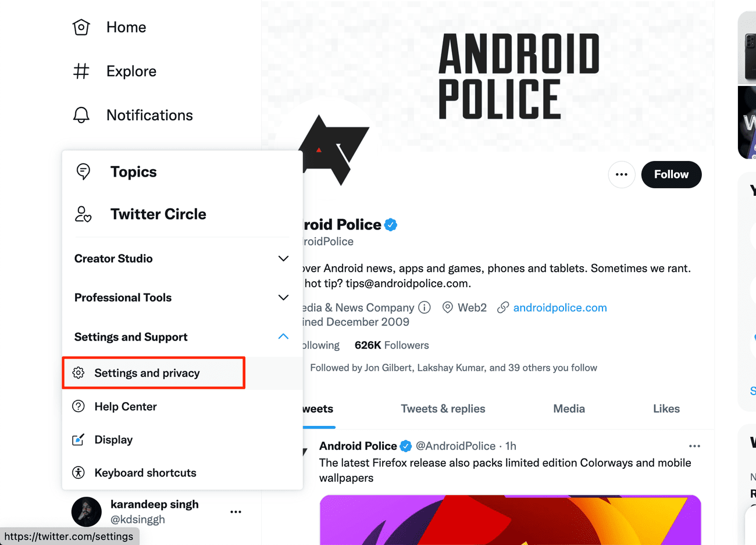Open the androidpolice.com website link

[x=559, y=308]
